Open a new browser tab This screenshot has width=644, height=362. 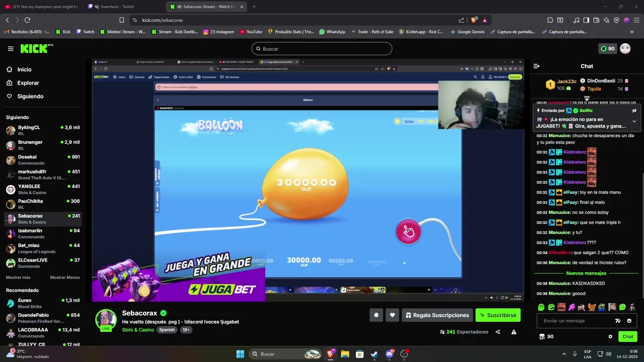coord(254,7)
